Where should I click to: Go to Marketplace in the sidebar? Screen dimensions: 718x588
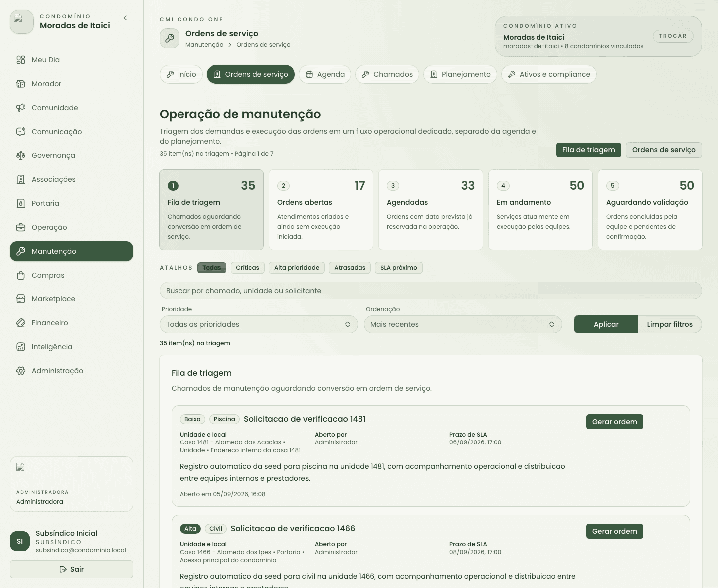[x=71, y=299]
